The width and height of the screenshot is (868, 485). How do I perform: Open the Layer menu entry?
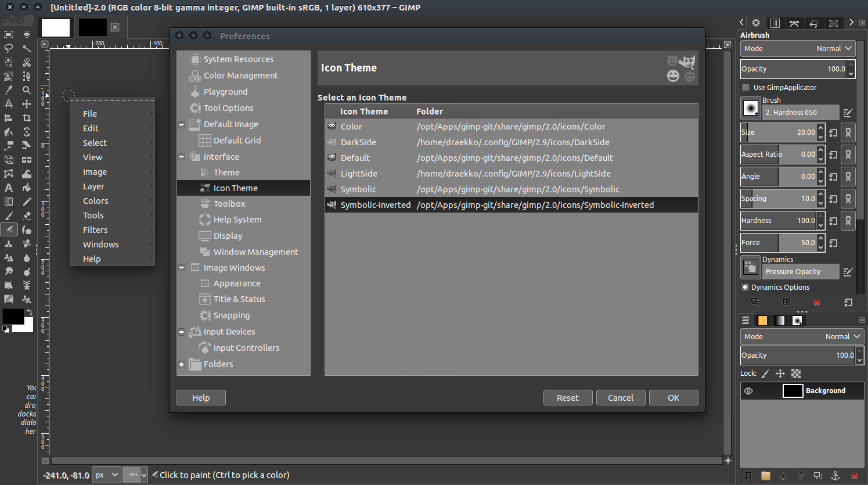pyautogui.click(x=112, y=186)
